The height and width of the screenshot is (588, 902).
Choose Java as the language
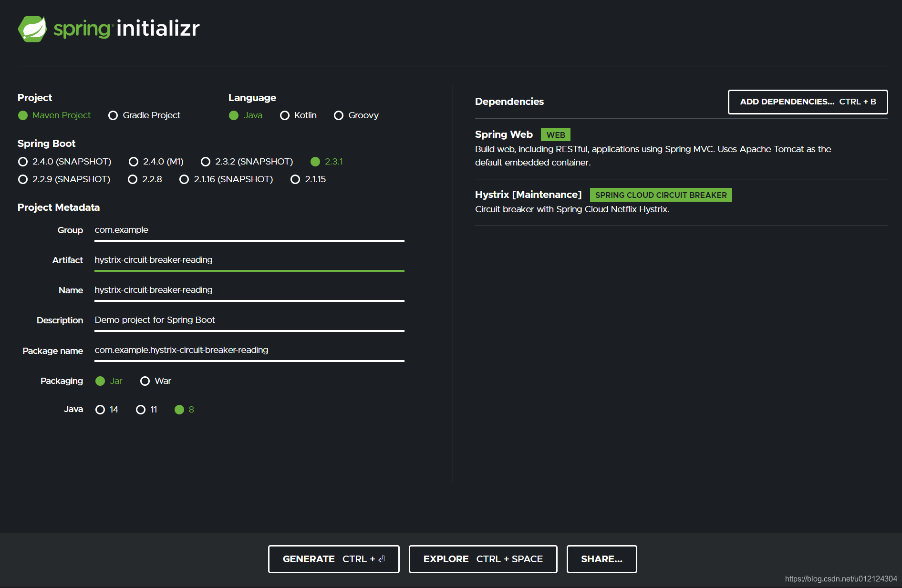[x=246, y=115]
